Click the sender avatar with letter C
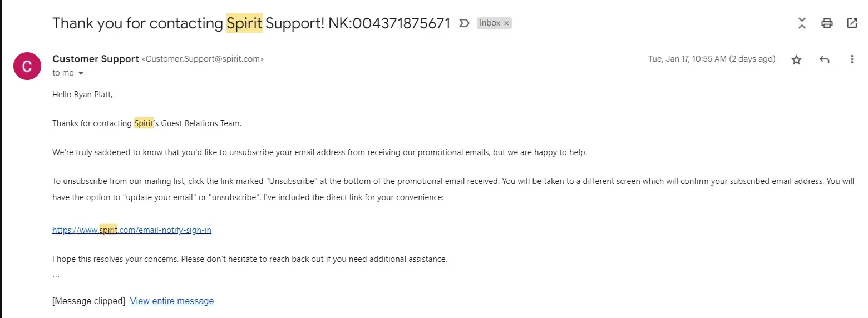868x318 pixels. (x=27, y=66)
